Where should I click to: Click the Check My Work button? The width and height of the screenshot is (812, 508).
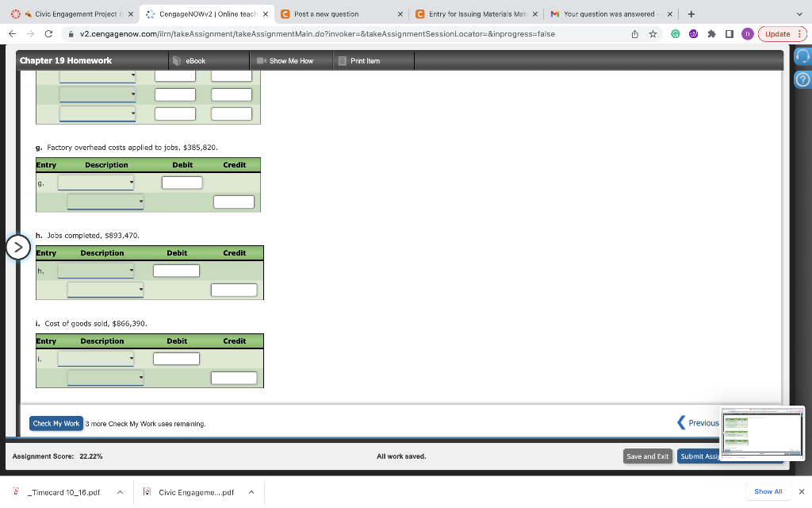(56, 423)
